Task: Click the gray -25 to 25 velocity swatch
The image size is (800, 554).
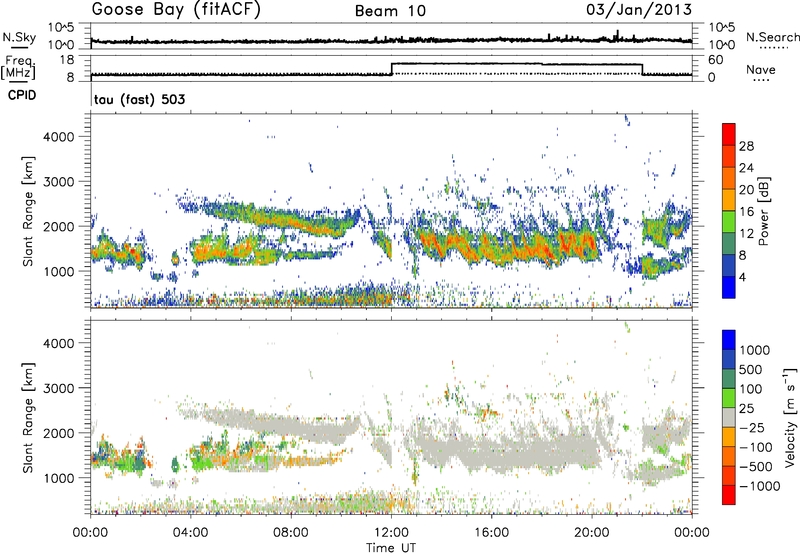Action: [729, 418]
